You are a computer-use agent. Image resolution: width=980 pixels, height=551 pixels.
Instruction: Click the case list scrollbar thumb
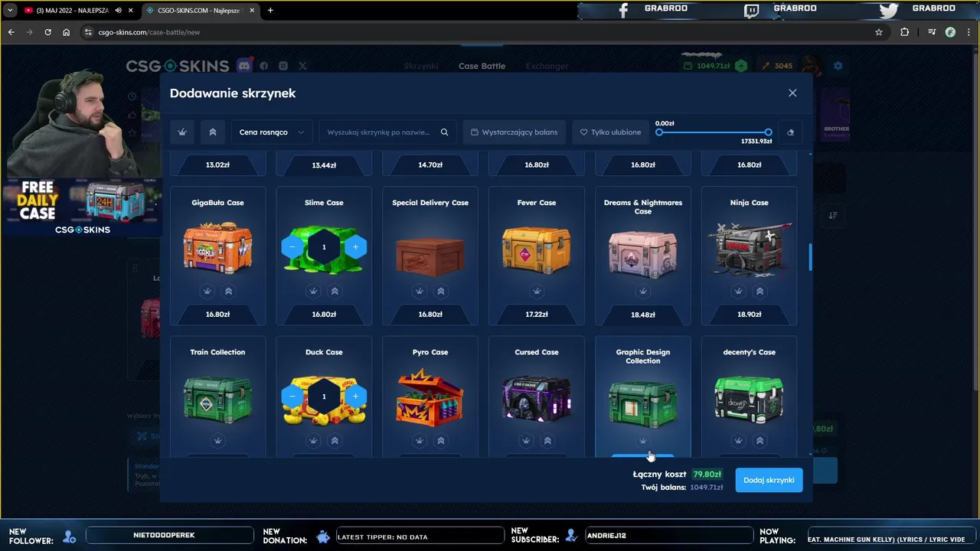(x=810, y=257)
